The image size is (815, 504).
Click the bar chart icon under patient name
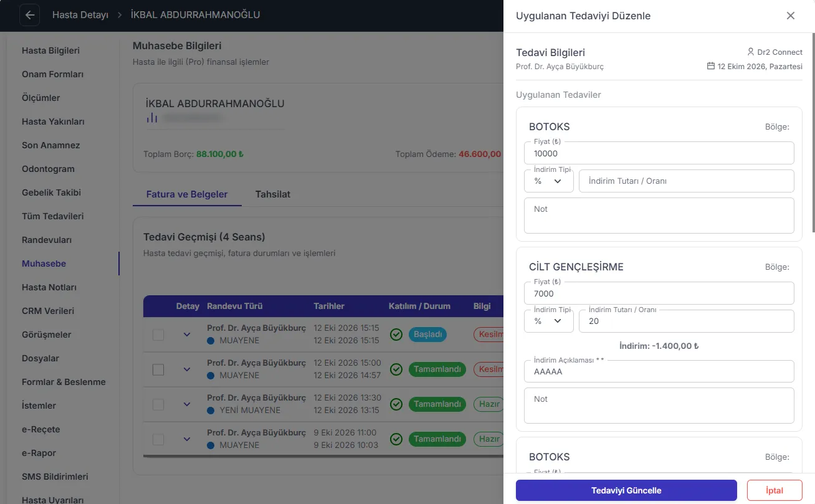pyautogui.click(x=152, y=117)
